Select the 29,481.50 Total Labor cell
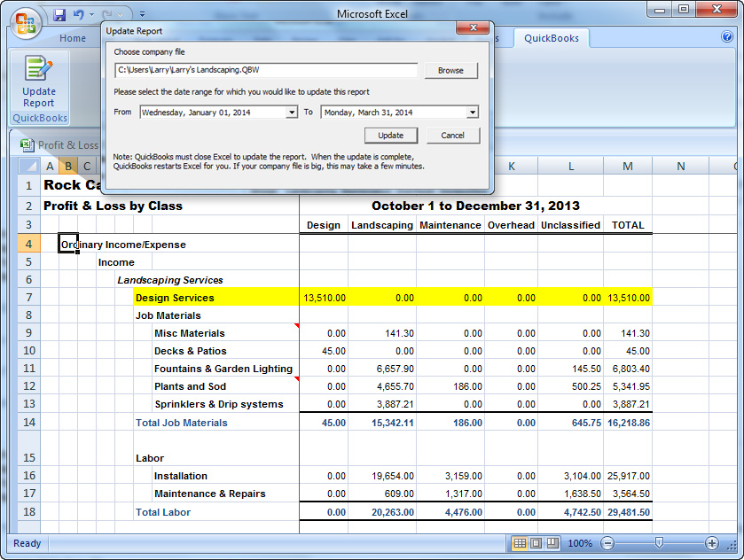 pyautogui.click(x=628, y=512)
